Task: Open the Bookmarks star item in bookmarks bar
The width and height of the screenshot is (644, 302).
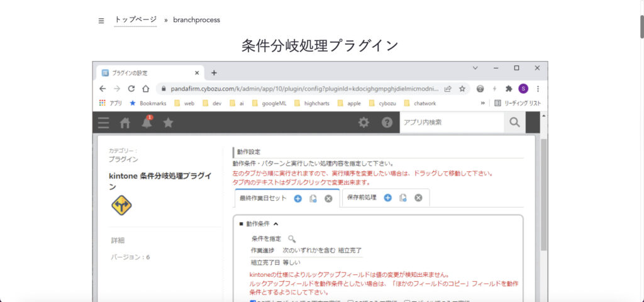Action: pos(148,104)
